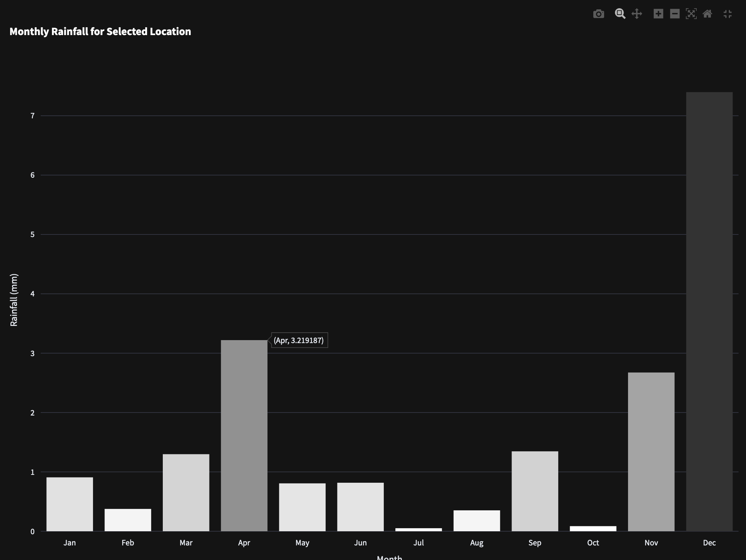Reset axes with the home icon

[x=707, y=14]
